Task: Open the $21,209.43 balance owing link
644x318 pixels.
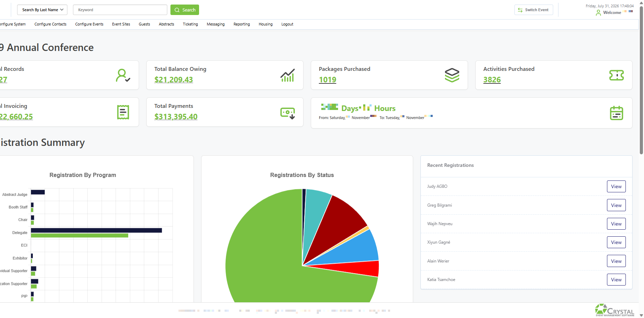Action: click(174, 80)
